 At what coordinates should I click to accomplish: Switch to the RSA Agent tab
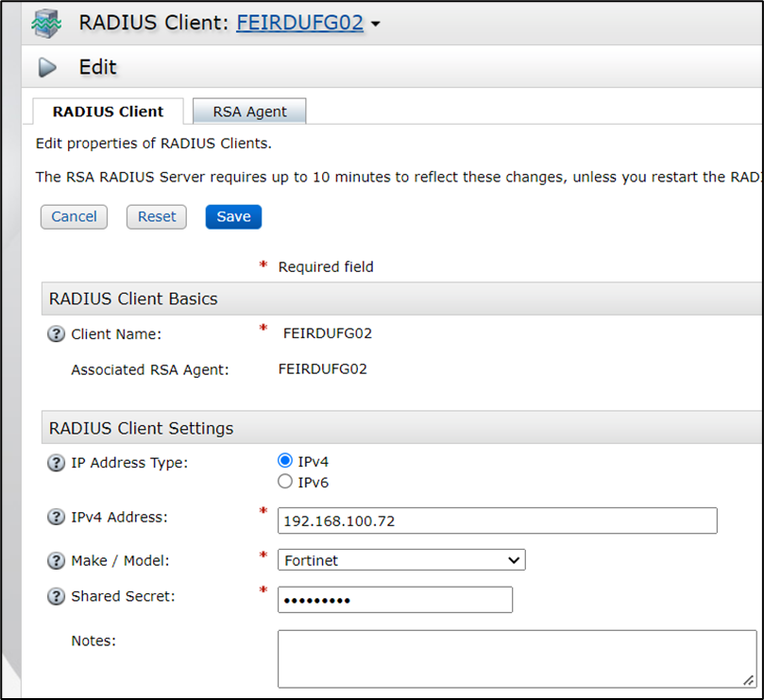pyautogui.click(x=249, y=111)
